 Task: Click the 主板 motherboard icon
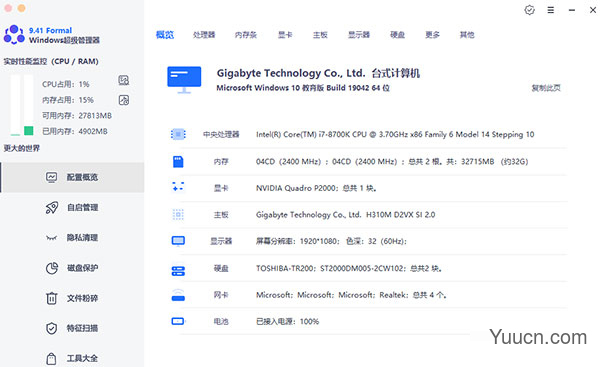[178, 215]
